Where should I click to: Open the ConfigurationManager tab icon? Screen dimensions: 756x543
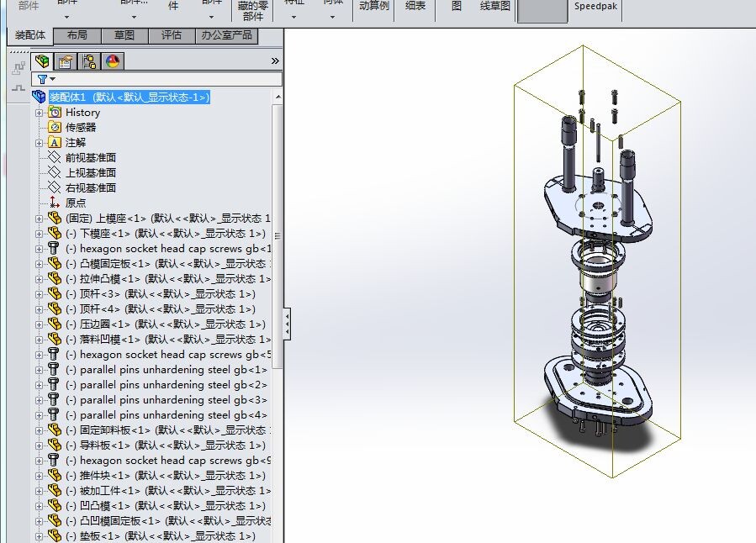tap(88, 61)
